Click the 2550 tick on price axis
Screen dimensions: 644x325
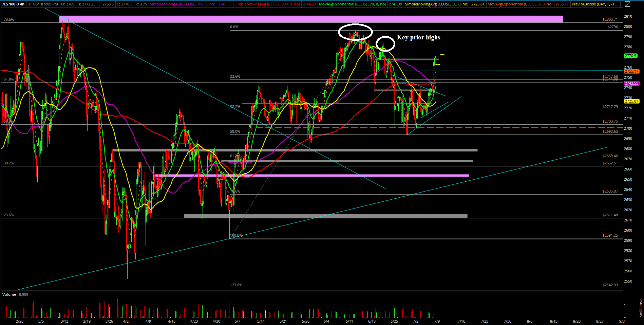click(628, 281)
